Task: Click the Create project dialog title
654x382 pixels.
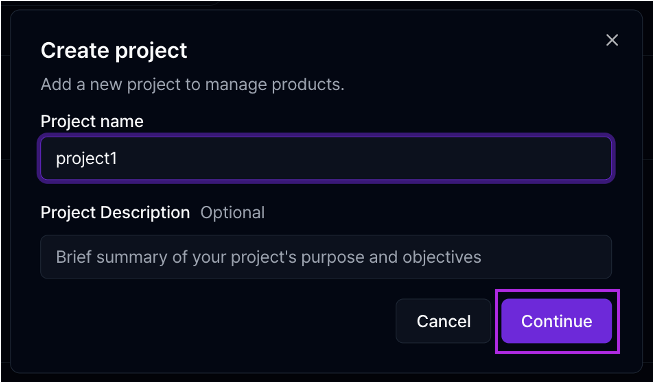Action: coord(114,51)
